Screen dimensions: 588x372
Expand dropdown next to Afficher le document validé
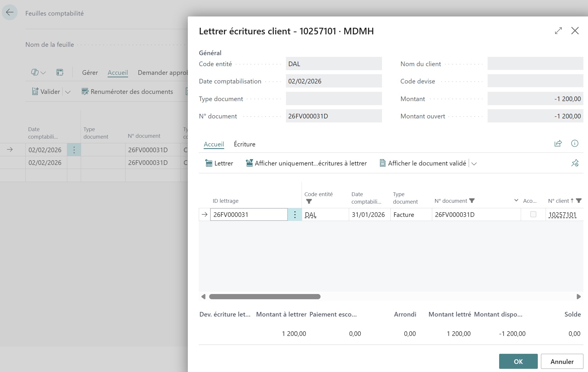(474, 163)
